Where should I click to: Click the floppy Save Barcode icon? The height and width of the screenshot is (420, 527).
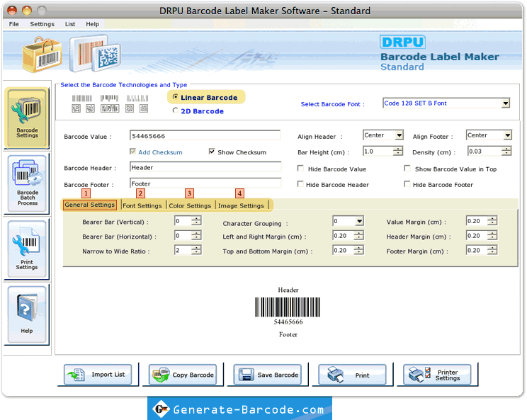(x=246, y=375)
